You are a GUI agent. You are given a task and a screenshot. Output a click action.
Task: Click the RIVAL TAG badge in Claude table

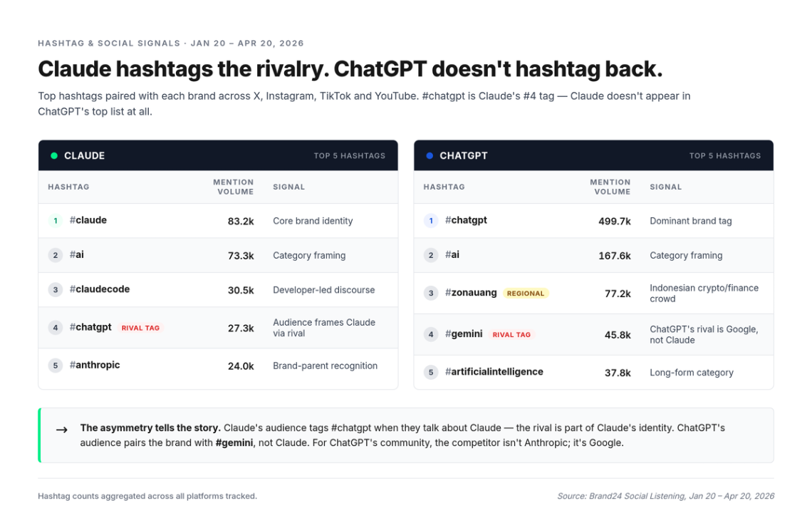[x=141, y=328]
